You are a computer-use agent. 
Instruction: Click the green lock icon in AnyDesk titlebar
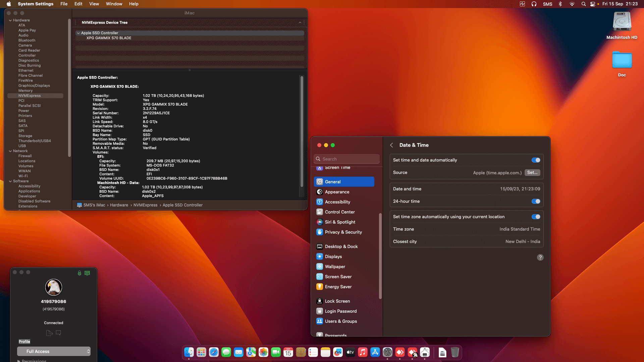coord(79,273)
